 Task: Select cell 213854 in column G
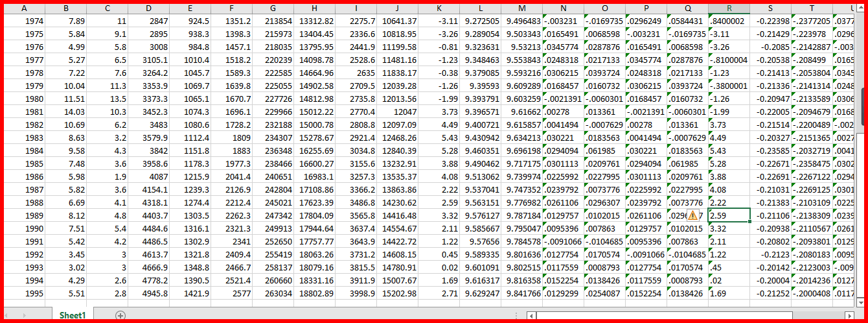click(x=273, y=21)
